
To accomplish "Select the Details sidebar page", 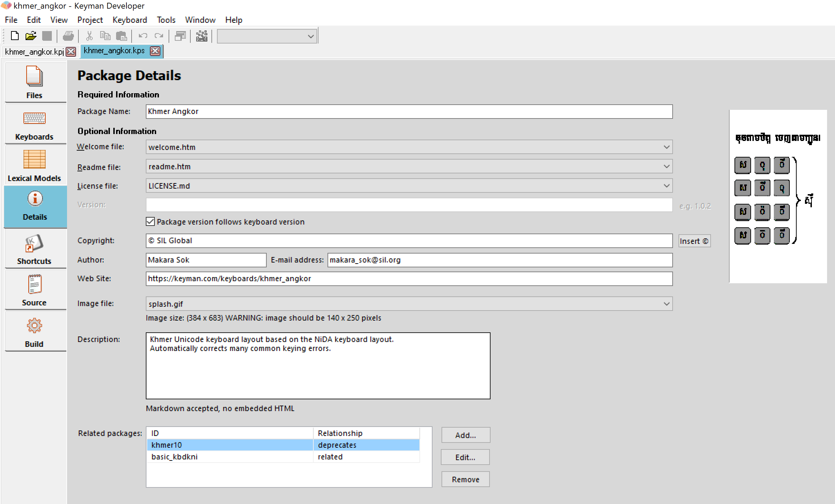I will [x=36, y=207].
